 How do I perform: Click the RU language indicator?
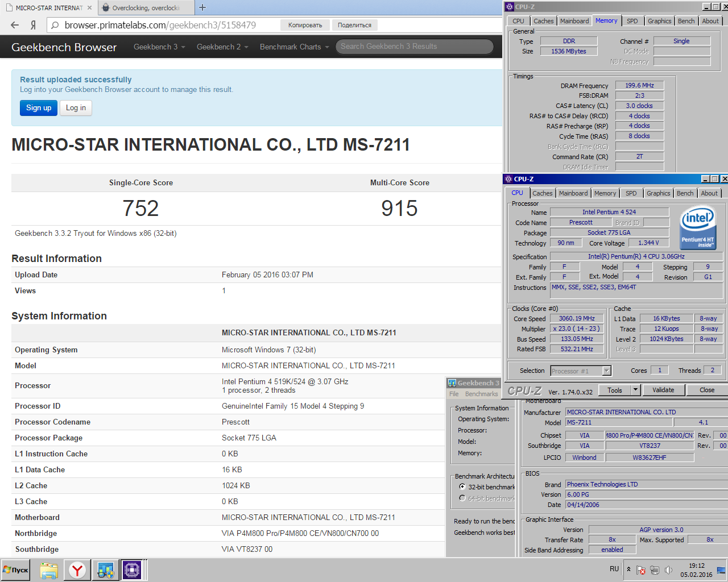(614, 569)
